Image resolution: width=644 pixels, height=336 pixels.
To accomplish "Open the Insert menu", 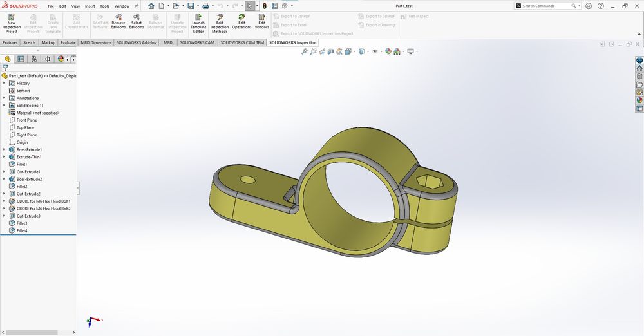I will [x=90, y=6].
